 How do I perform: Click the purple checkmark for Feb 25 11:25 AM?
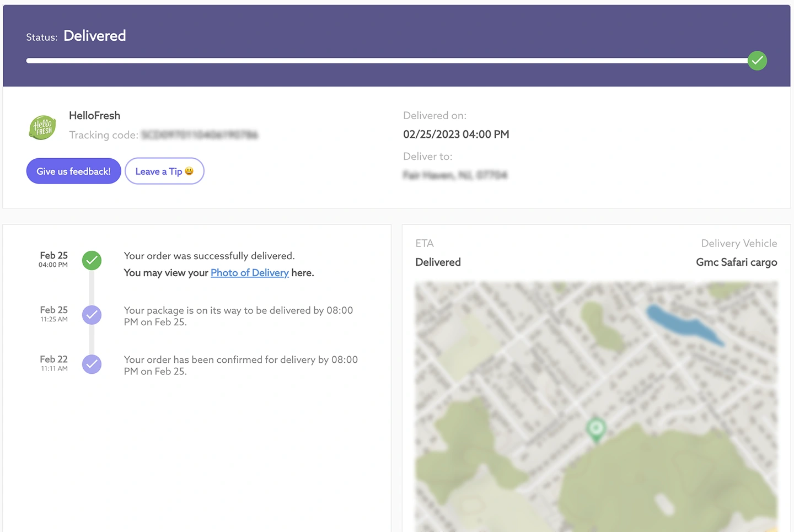pyautogui.click(x=92, y=315)
